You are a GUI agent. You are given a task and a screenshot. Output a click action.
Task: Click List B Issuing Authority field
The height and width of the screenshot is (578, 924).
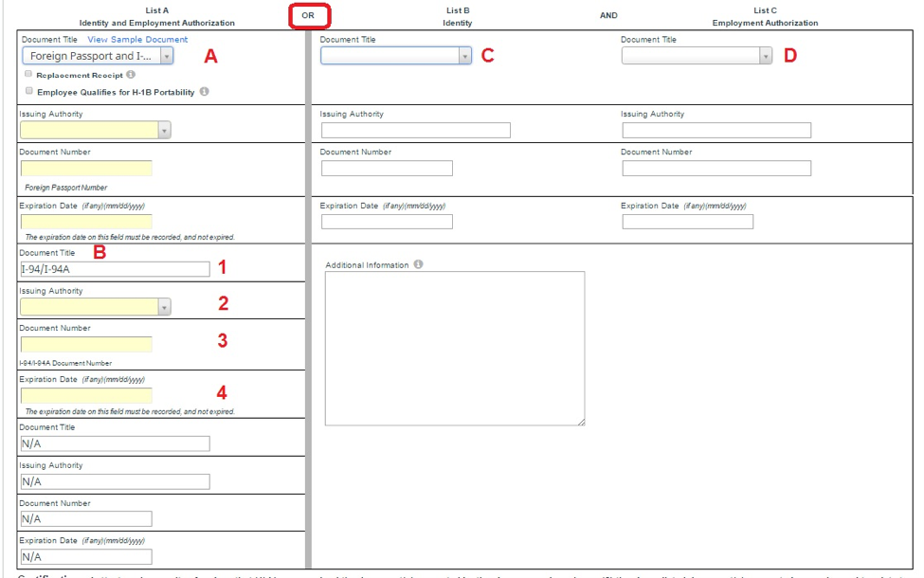[415, 131]
